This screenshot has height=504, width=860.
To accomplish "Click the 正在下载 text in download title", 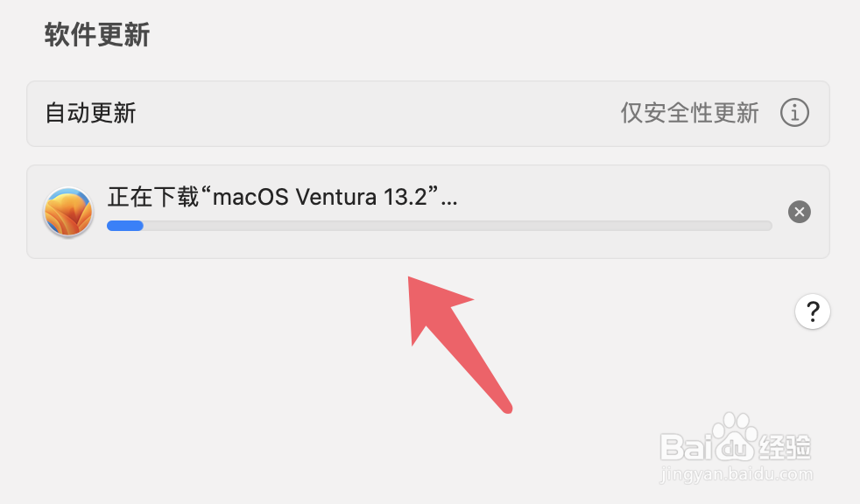I will pyautogui.click(x=153, y=197).
